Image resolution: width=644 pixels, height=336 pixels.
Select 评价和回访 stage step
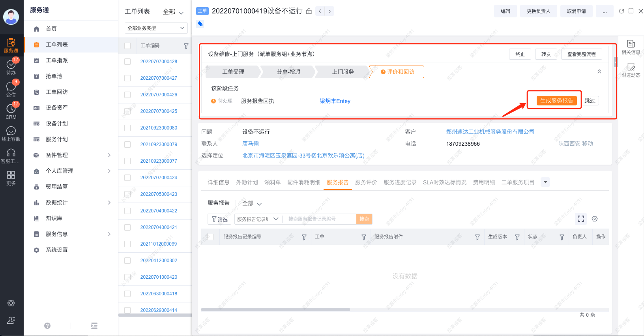click(397, 72)
